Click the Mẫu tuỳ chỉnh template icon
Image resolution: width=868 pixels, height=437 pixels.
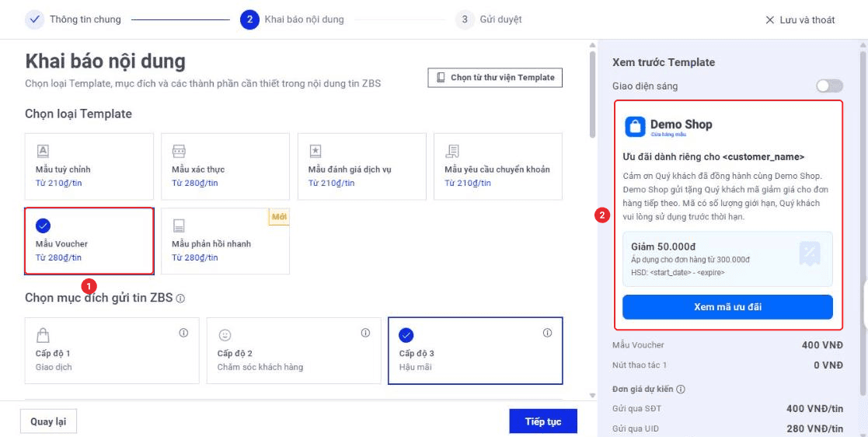(x=43, y=151)
